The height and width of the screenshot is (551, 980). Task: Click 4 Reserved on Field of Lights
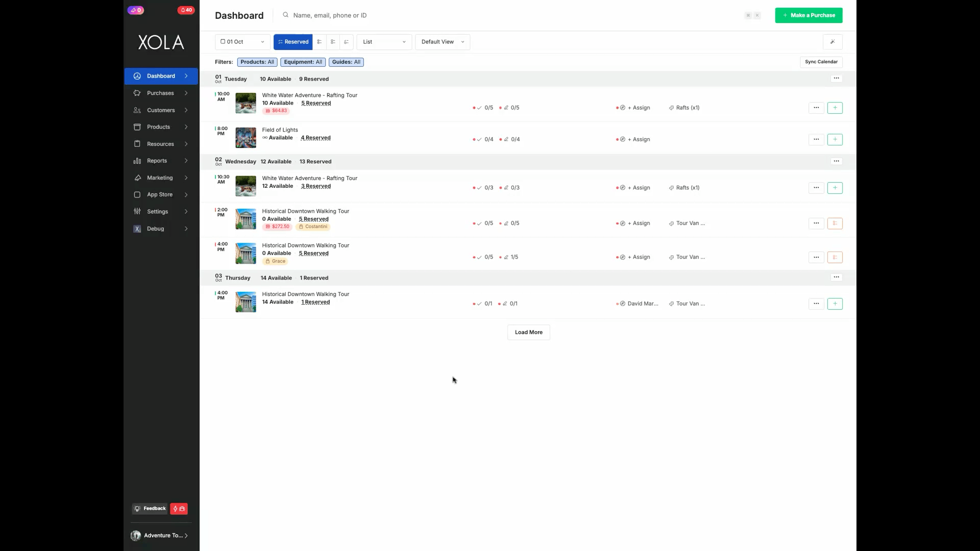pyautogui.click(x=315, y=138)
